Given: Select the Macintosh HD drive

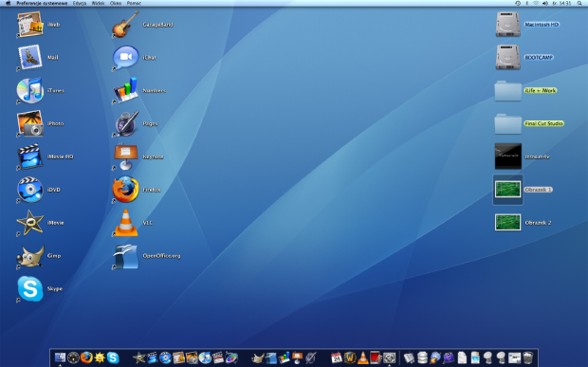Looking at the screenshot, I should click(507, 25).
